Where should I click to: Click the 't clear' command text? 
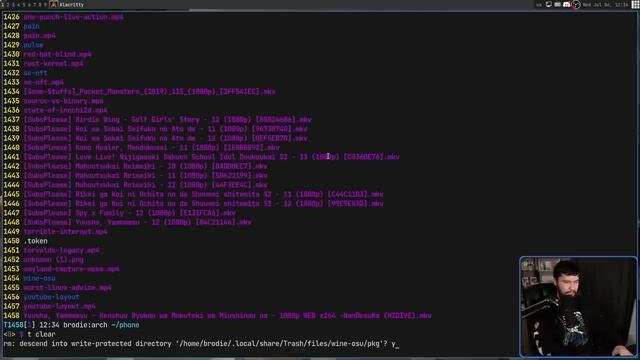[x=41, y=334]
